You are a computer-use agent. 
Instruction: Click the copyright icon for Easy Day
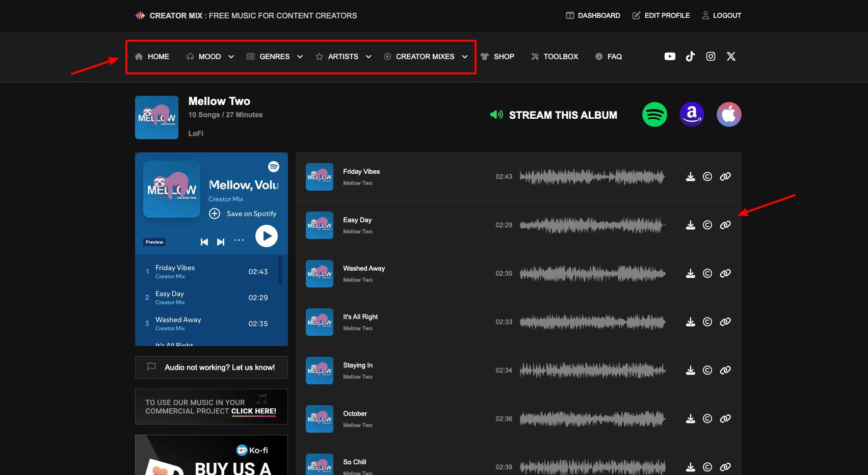(x=707, y=225)
